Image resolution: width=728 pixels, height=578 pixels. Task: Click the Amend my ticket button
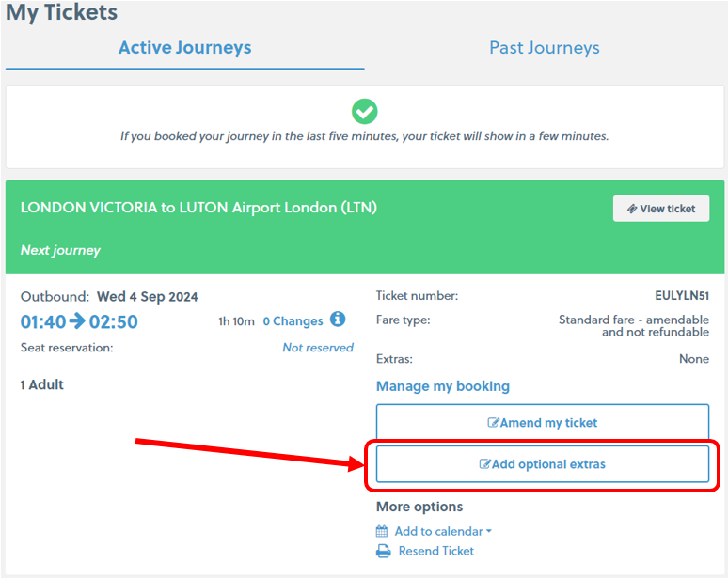click(542, 423)
